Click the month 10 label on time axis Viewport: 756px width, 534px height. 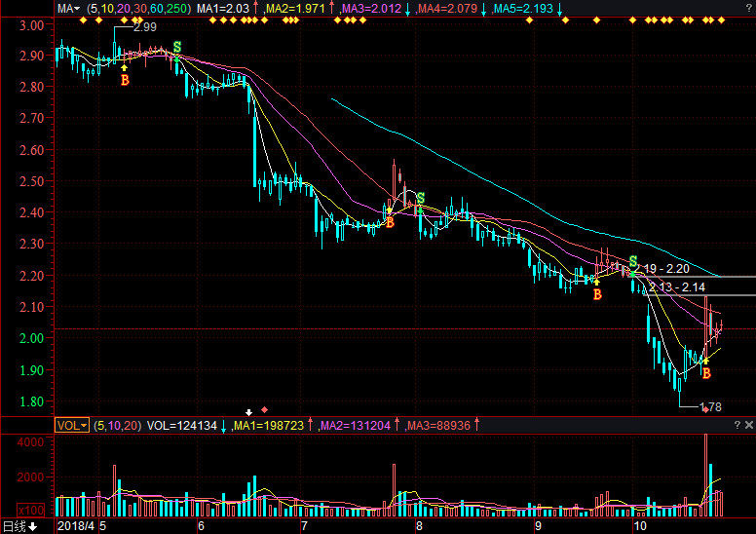pos(640,526)
